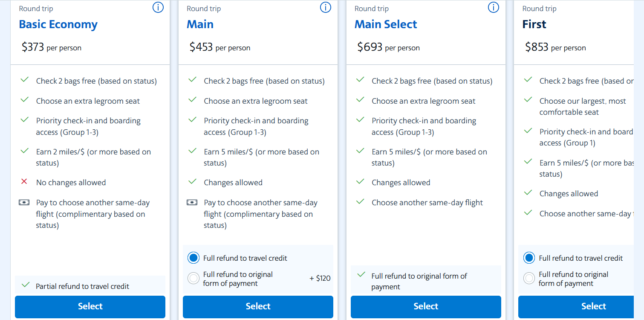644x320 pixels.
Task: Click checkmark beside Basic Economy partial refund
Action: (x=25, y=285)
